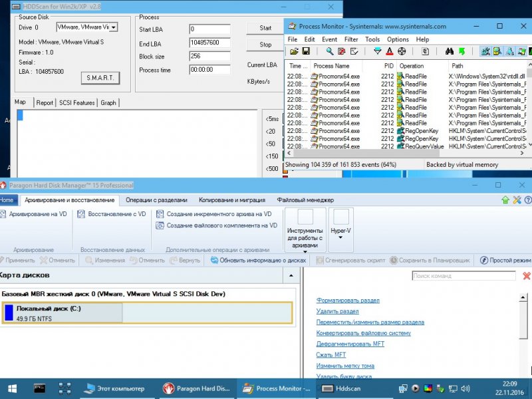Open the Process Tree toolbar icon
Screen dimensions: 532x399
(425, 51)
